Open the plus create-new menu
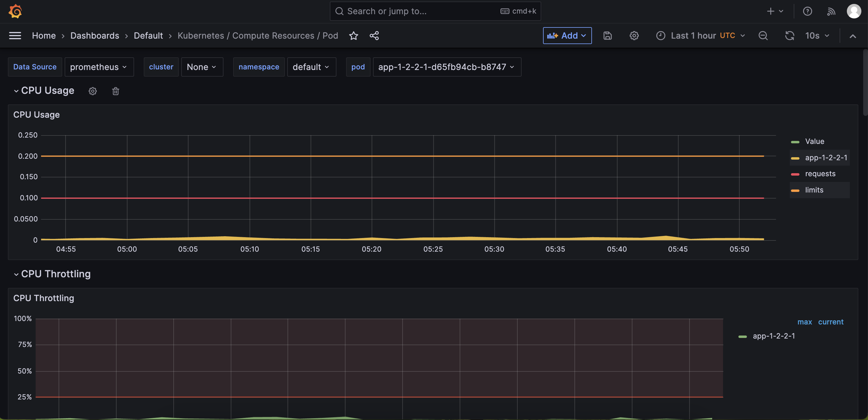The height and width of the screenshot is (420, 868). 775,11
